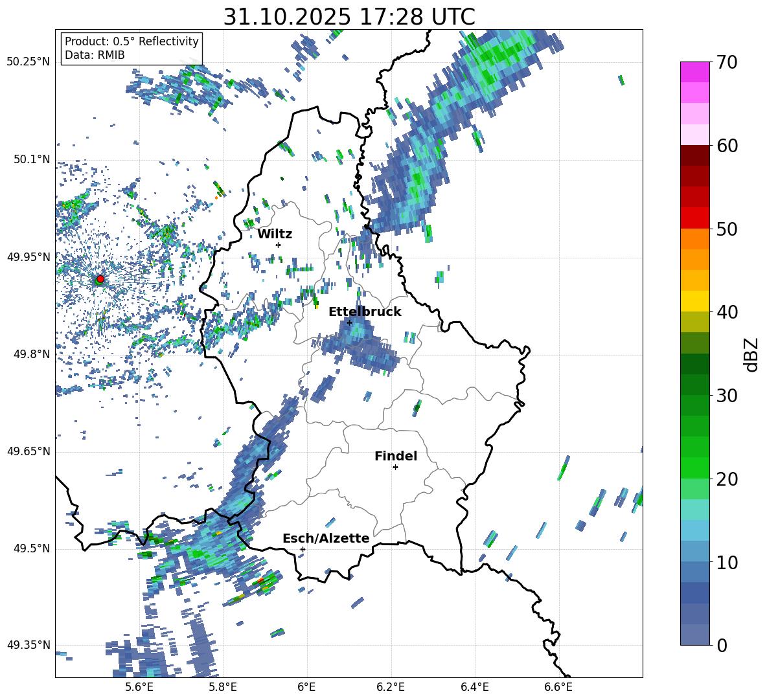Click the 6.4°E longitude label

click(474, 687)
